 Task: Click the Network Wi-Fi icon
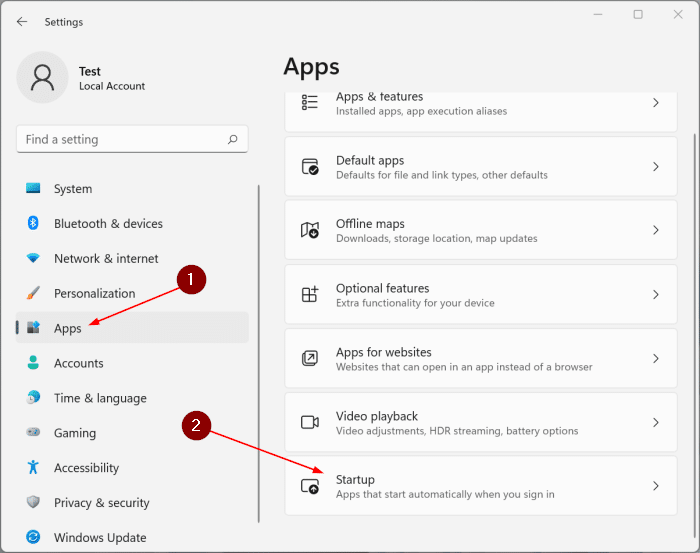(x=33, y=258)
